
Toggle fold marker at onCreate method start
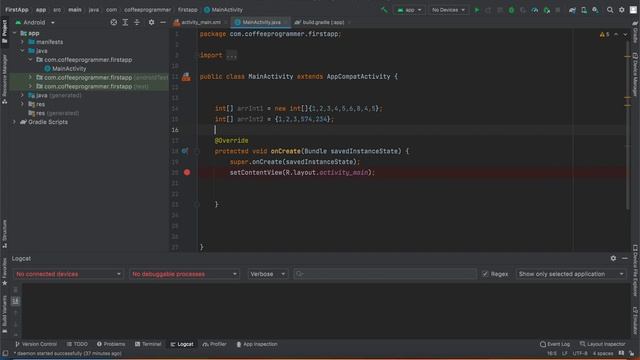(x=197, y=151)
